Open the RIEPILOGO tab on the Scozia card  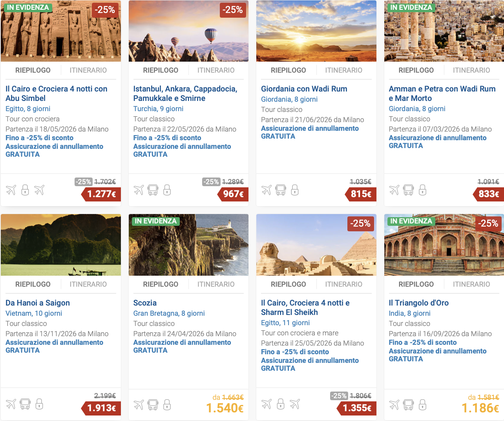point(161,284)
